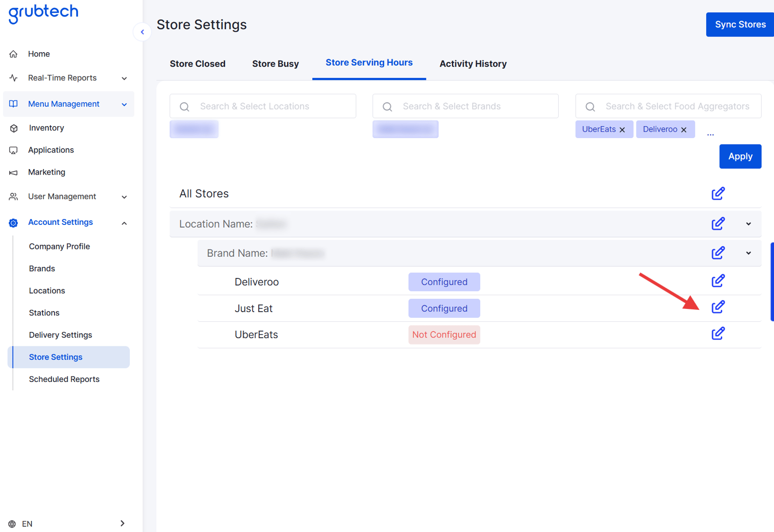Open the Store Busy tab

point(275,64)
